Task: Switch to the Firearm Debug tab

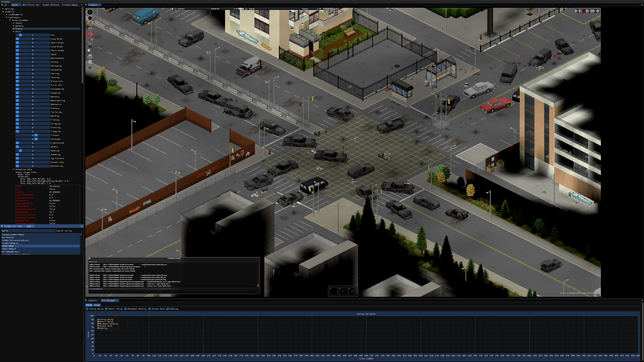Action: pos(70,5)
